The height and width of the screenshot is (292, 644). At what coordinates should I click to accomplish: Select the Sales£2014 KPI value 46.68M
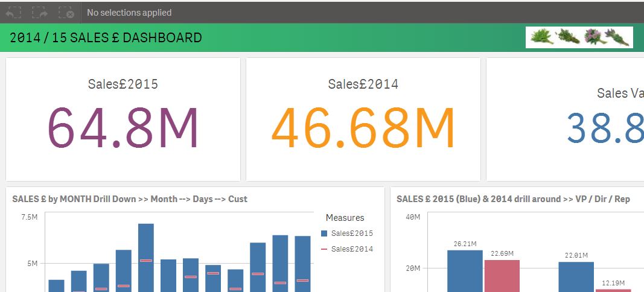click(363, 128)
